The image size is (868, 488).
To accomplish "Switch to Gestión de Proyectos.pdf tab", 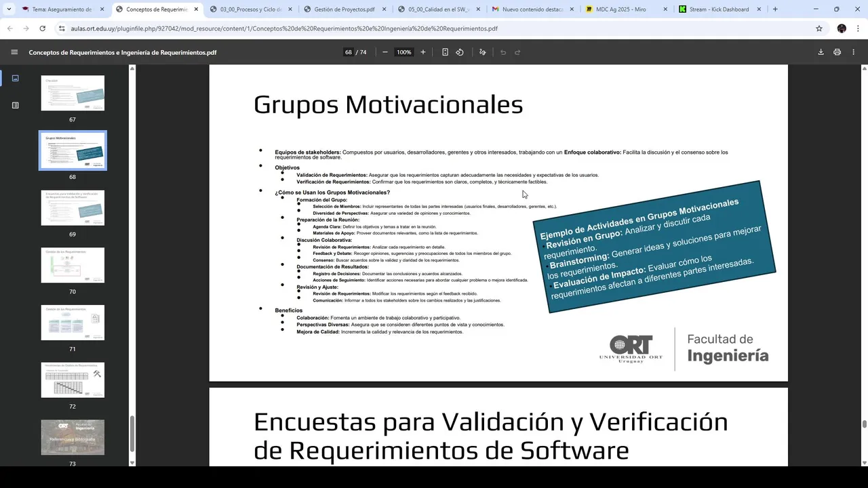I will pos(344,9).
